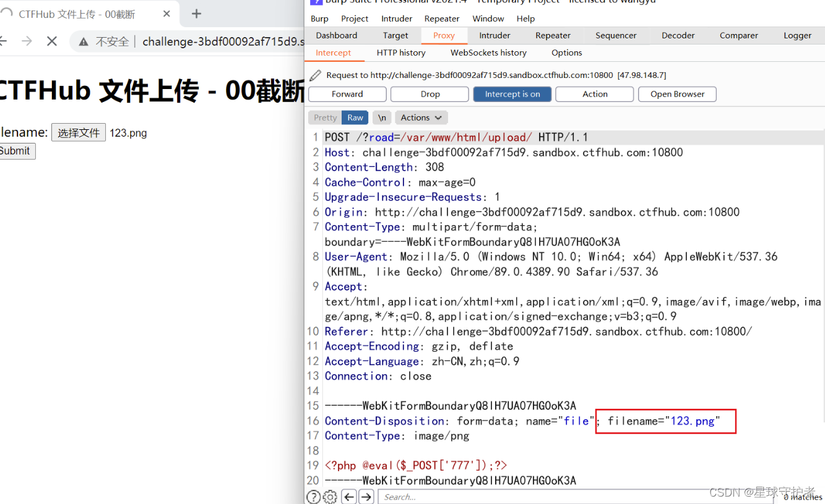Click the Upgrade-Insecure-Requests header line
This screenshot has height=504, width=825.
coord(412,197)
